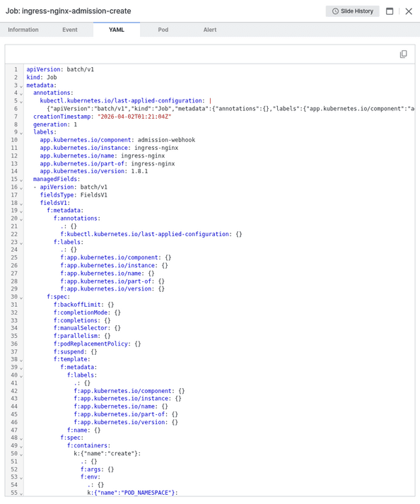420x504 pixels.
Task: Collapse f:template at line 38
Action: pos(21,361)
